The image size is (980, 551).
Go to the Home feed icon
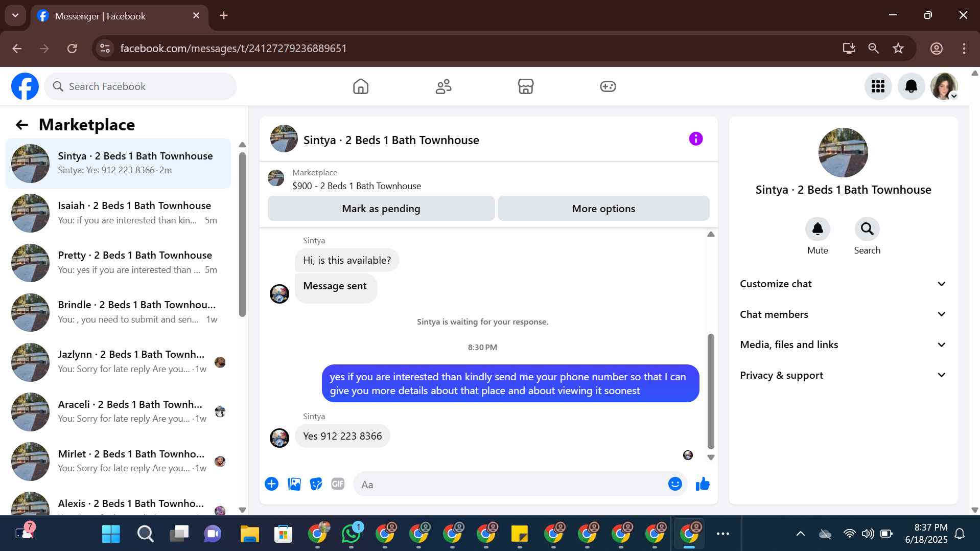[361, 86]
